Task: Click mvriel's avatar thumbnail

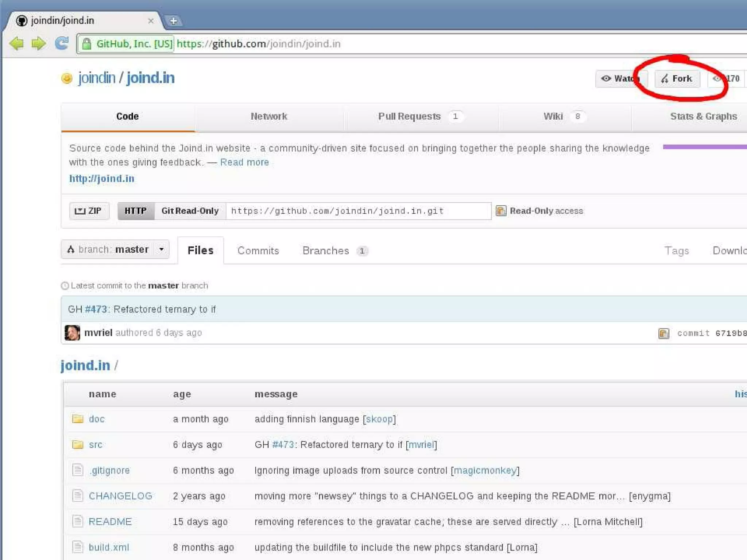Action: pyautogui.click(x=72, y=332)
